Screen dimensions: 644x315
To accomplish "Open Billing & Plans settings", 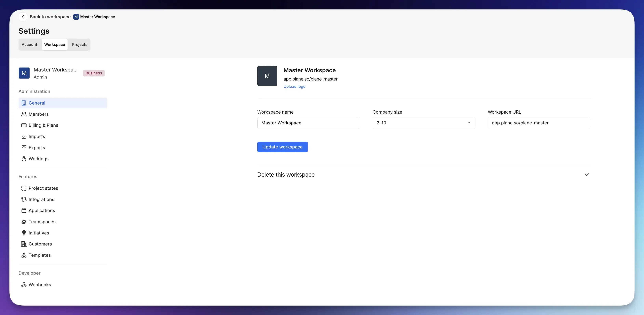I will pos(43,125).
